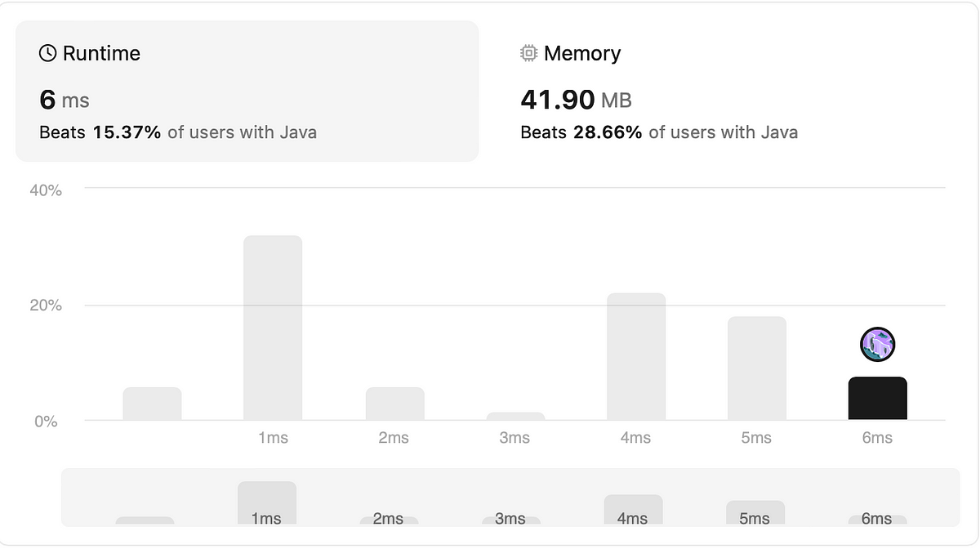Select the tallest 1ms histogram bar
The image size is (980, 549).
click(x=273, y=328)
